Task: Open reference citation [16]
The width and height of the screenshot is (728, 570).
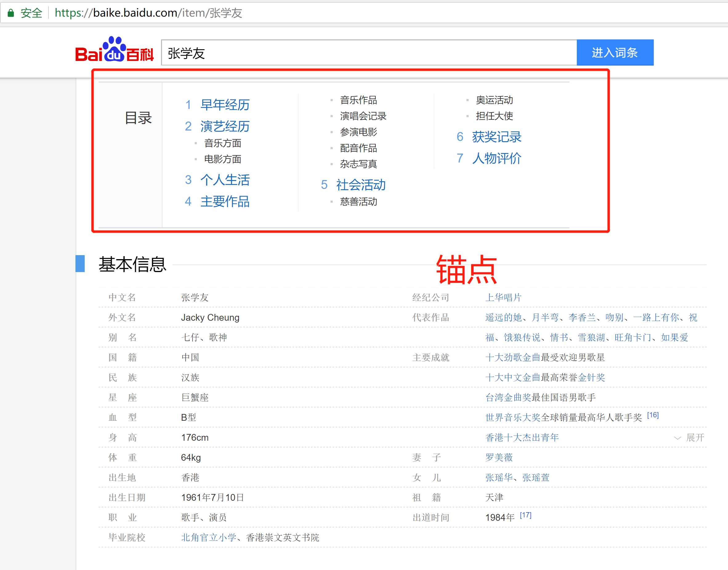Action: point(653,415)
